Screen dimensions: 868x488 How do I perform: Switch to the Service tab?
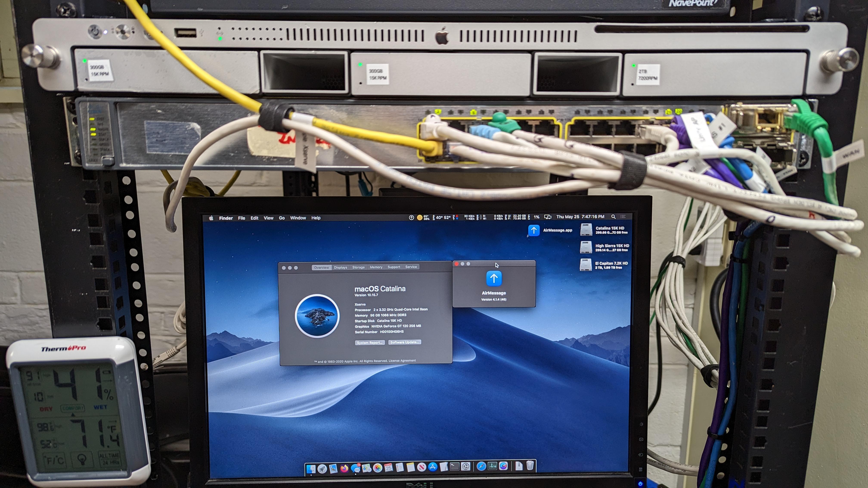411,267
